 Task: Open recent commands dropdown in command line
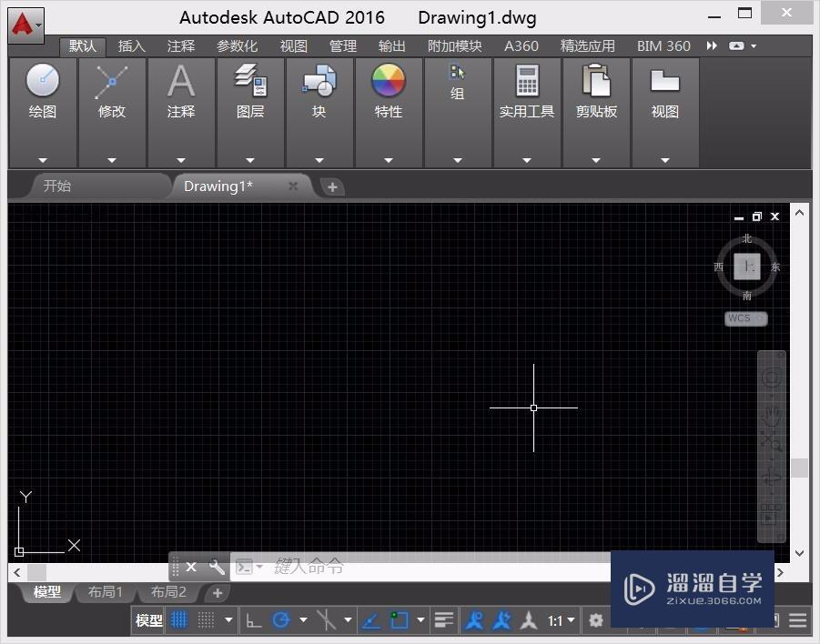(x=249, y=567)
